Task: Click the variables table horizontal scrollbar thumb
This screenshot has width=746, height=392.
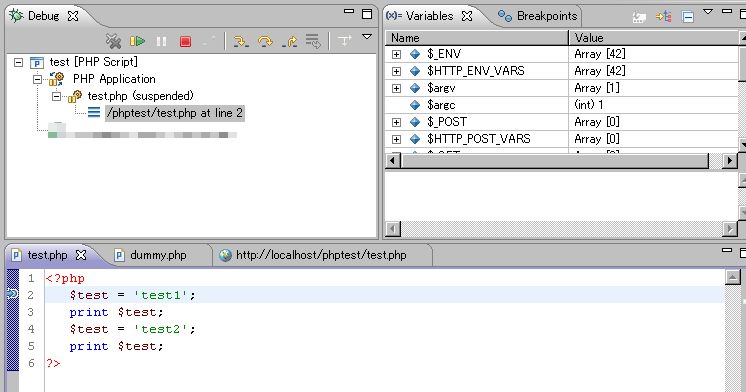Action: click(555, 161)
